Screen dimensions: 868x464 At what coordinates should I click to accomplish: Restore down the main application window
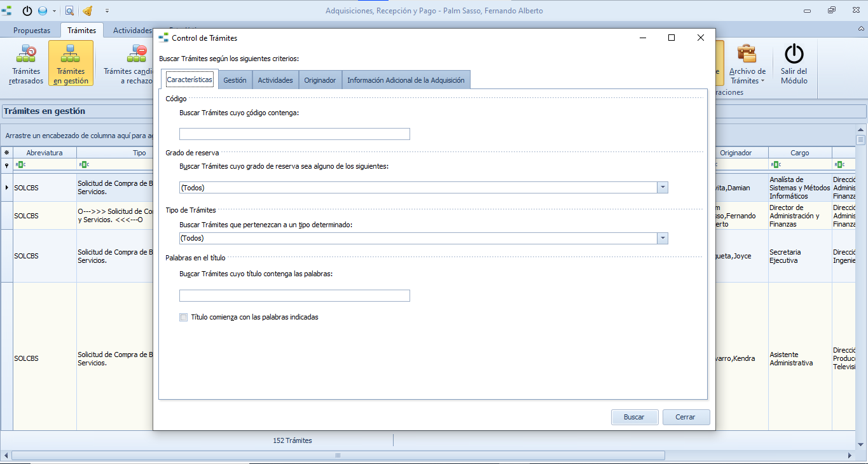pyautogui.click(x=831, y=11)
